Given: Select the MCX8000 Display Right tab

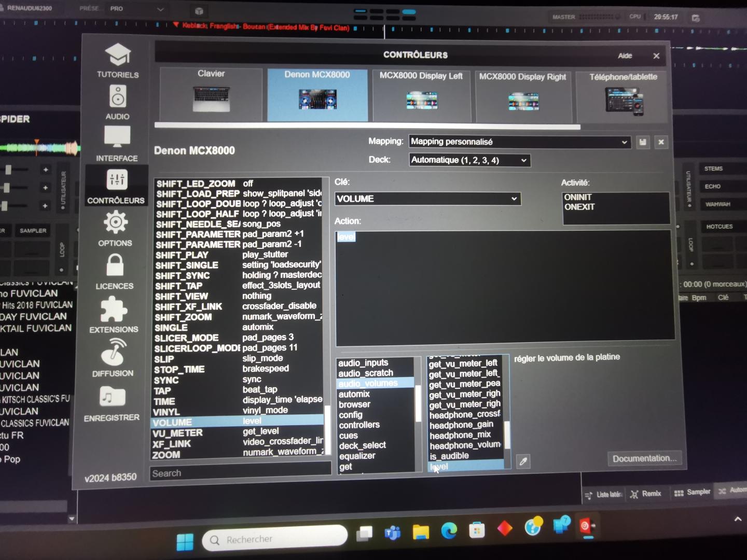Looking at the screenshot, I should [523, 97].
